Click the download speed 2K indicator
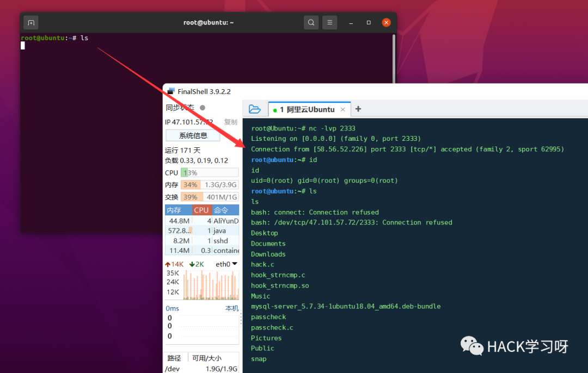588x373 pixels. [197, 264]
